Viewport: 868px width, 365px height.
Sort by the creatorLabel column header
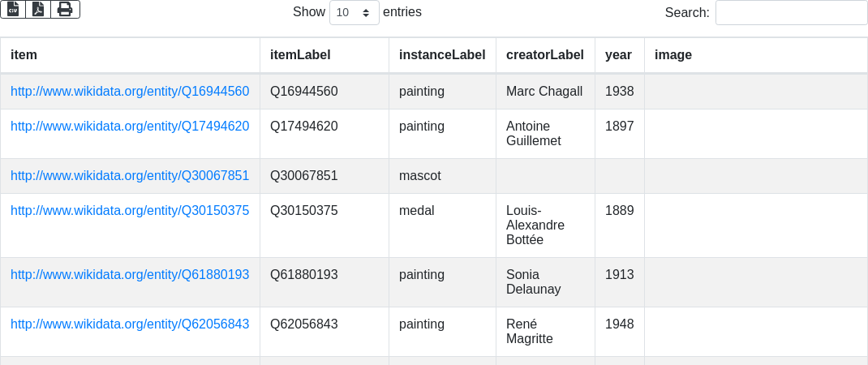coord(545,55)
